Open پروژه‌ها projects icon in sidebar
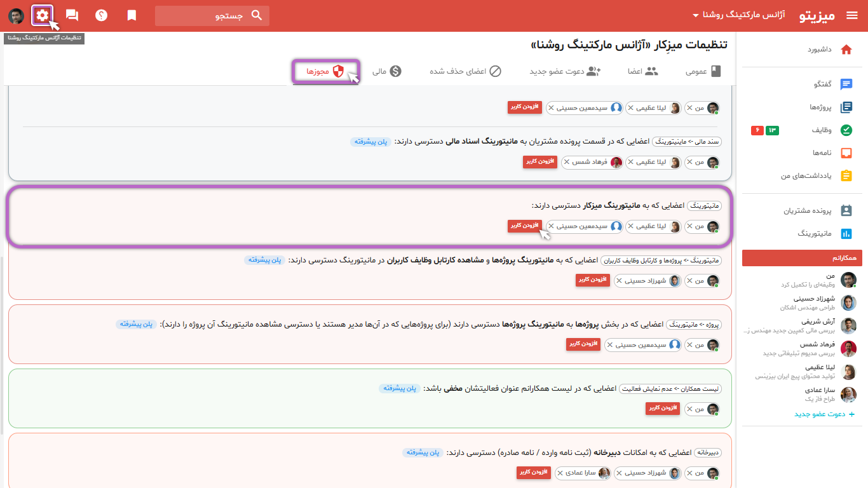 pos(846,107)
